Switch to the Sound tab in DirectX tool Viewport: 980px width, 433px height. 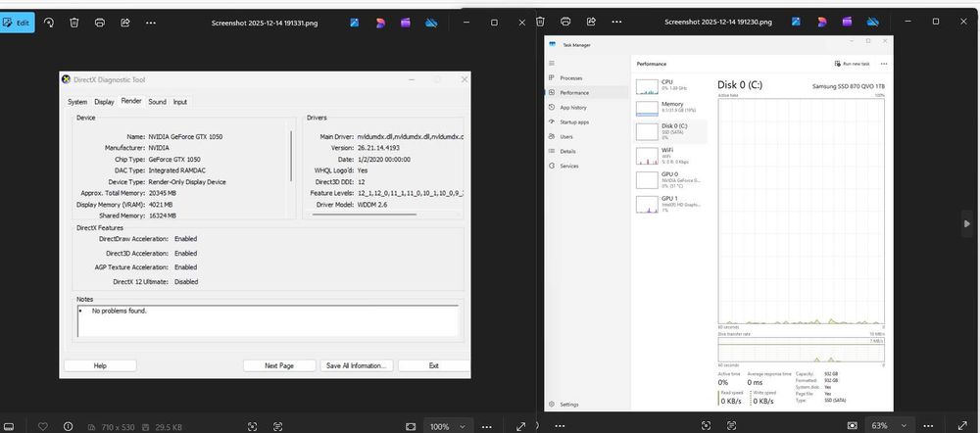(x=158, y=102)
